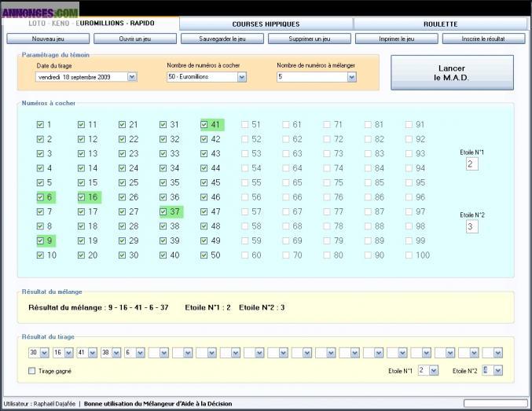Click the Etoile N°1 input field
532x411 pixels.
pos(471,163)
